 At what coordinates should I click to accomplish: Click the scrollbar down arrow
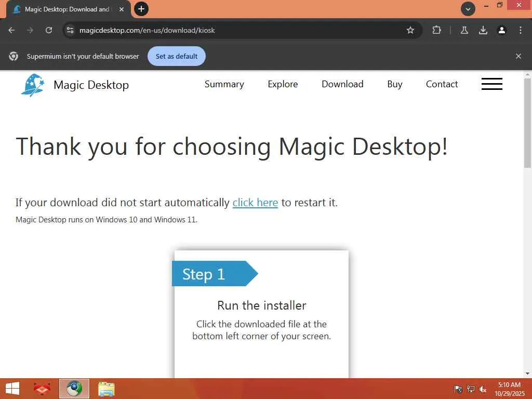tap(528, 374)
